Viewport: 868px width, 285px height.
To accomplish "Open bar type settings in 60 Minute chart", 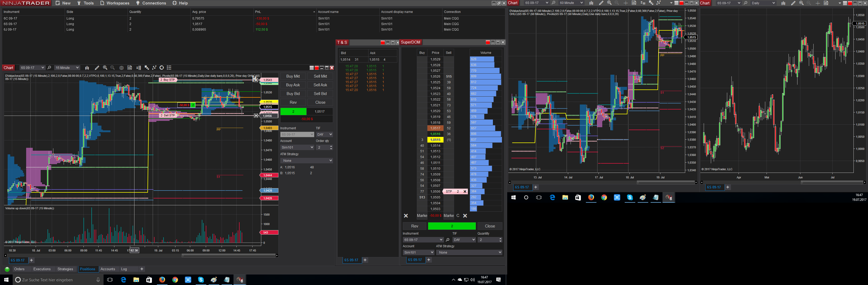I will coord(591,3).
